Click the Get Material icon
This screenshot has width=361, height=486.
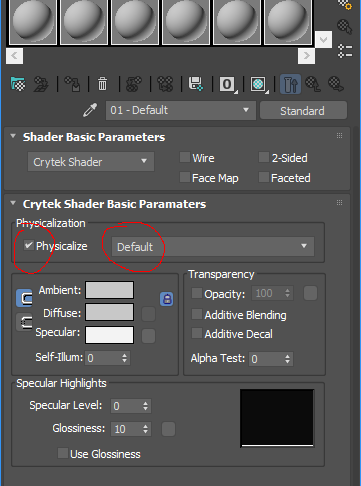tap(18, 84)
